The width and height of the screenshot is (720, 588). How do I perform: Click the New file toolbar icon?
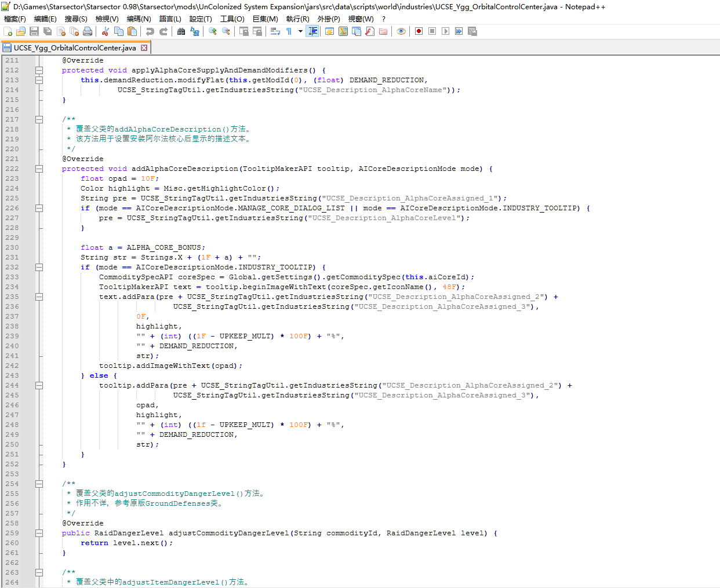point(8,31)
